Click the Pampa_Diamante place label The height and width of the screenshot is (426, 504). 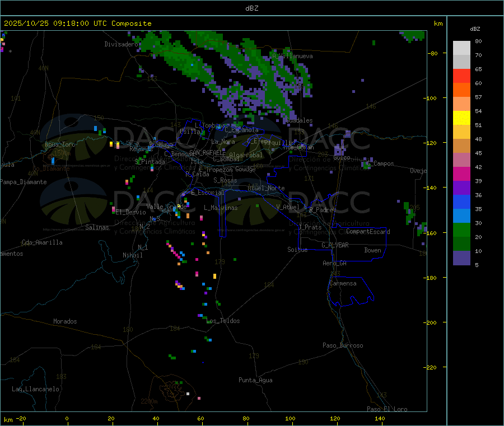pos(24,182)
